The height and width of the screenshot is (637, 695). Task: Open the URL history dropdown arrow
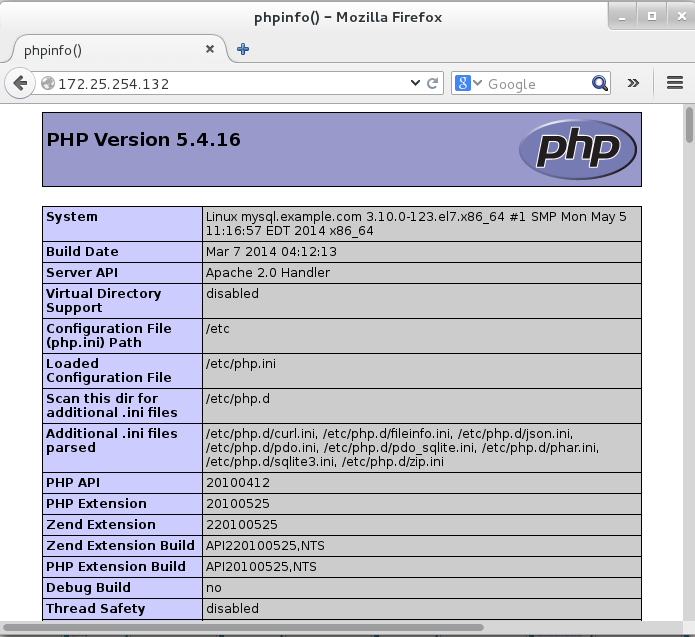pos(415,83)
